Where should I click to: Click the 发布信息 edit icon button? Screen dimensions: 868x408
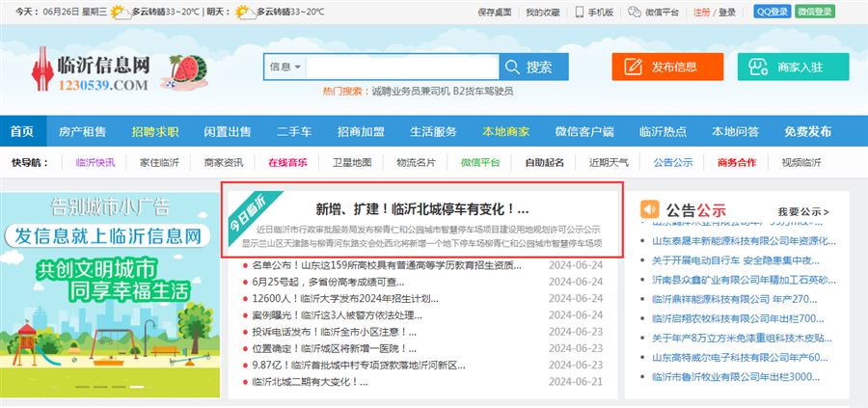666,67
